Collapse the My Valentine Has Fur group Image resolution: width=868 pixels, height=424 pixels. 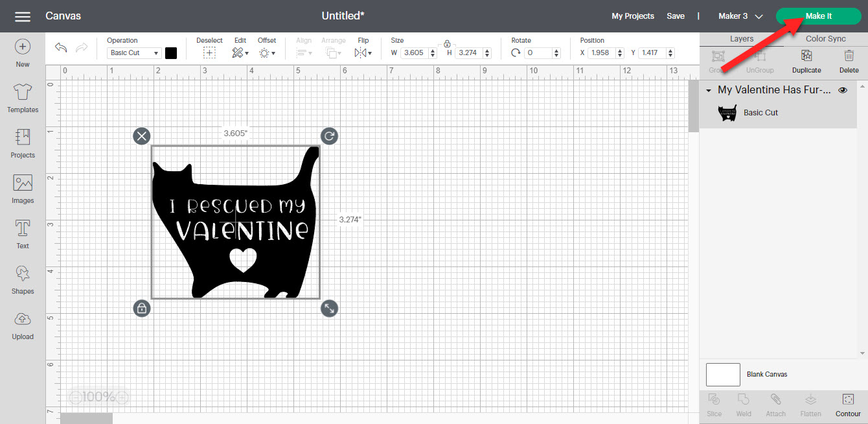click(709, 91)
